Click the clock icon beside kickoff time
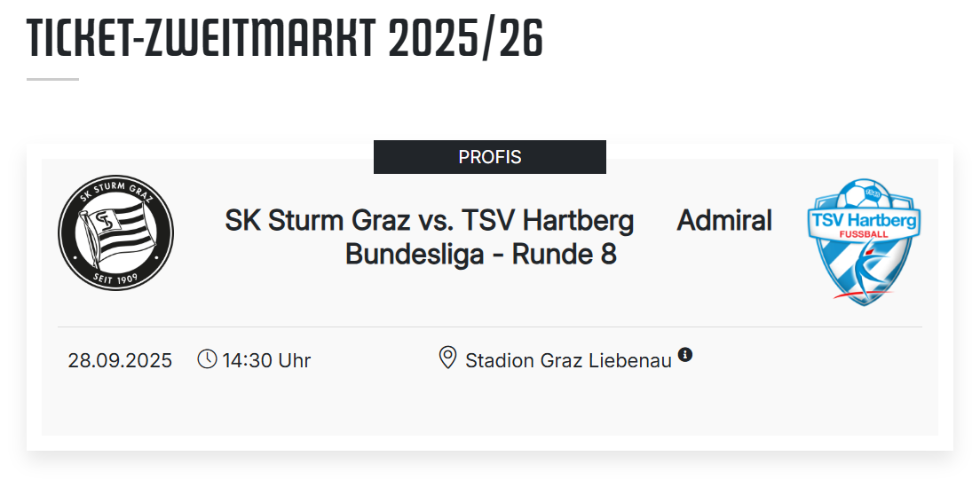 coord(207,359)
